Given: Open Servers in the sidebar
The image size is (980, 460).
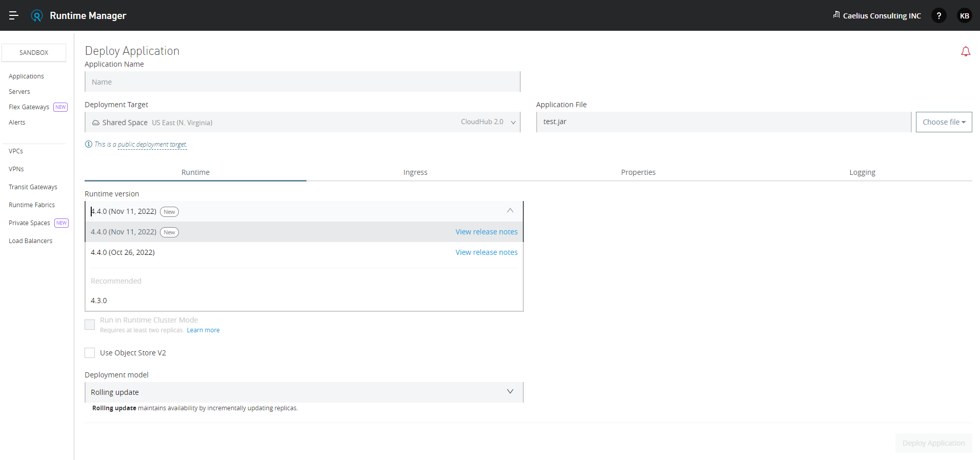Looking at the screenshot, I should [x=19, y=91].
